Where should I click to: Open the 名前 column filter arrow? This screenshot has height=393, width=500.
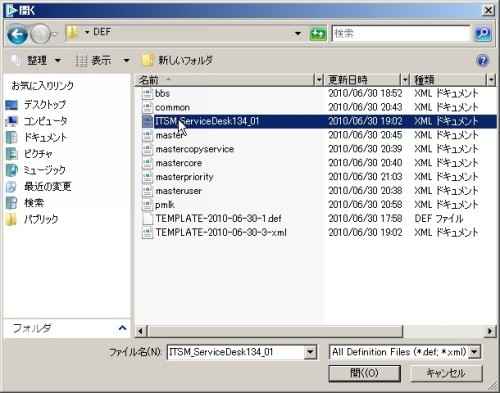[x=319, y=80]
